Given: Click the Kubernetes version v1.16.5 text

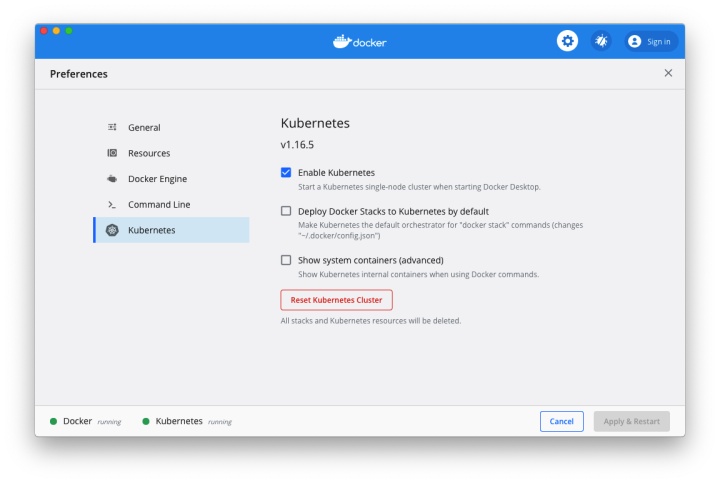Looking at the screenshot, I should point(297,145).
